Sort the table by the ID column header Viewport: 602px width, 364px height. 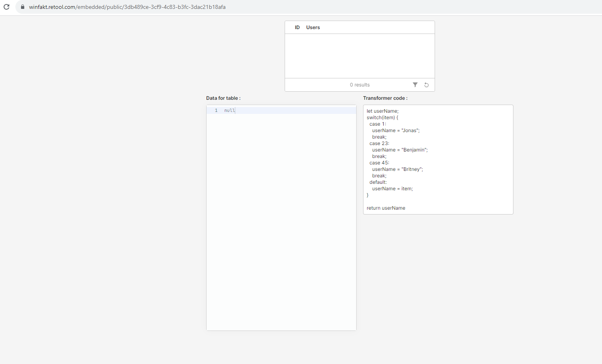coord(297,27)
